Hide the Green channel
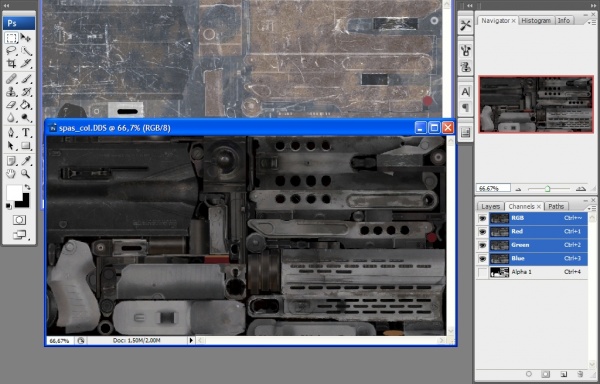This screenshot has height=384, width=600. [x=483, y=245]
